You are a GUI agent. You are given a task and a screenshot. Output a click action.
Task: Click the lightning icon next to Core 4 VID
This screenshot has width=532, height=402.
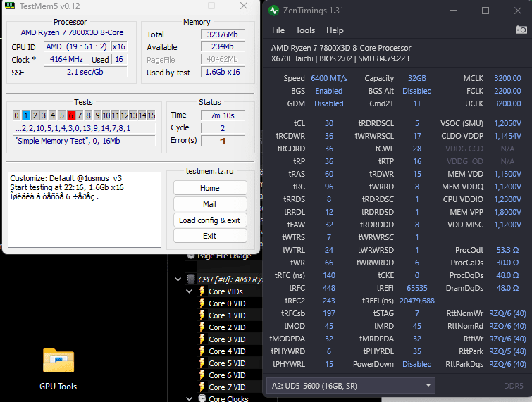pyautogui.click(x=202, y=351)
